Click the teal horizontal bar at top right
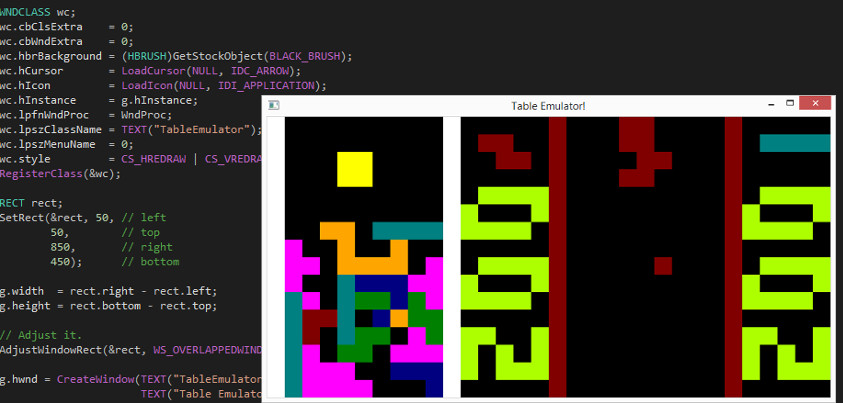This screenshot has width=843, height=403. tap(794, 143)
